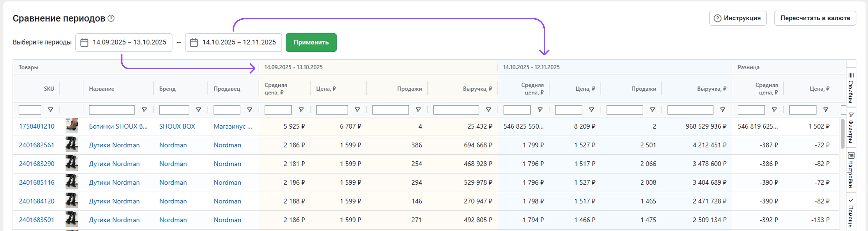Click calendar icon in second period field
The width and height of the screenshot is (868, 231).
[194, 43]
